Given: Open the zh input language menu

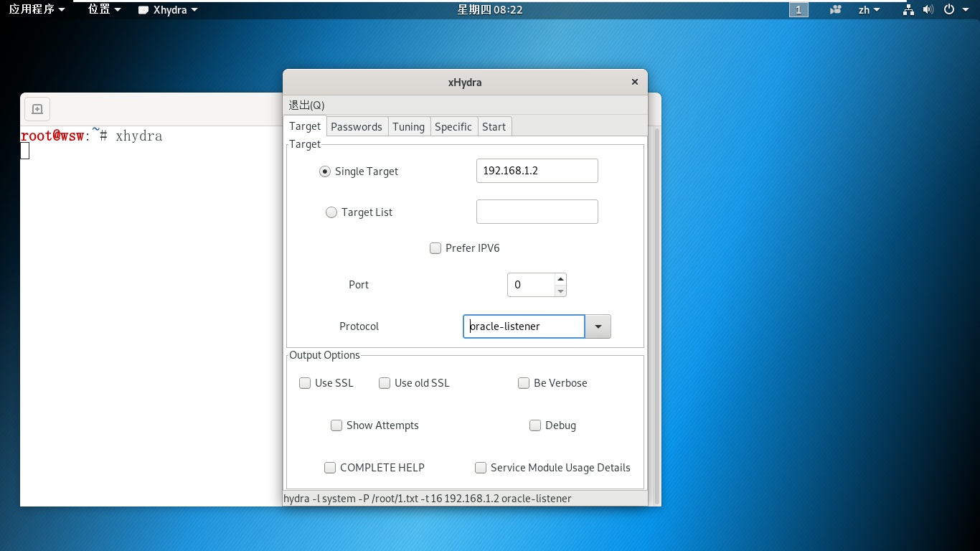Looking at the screenshot, I should 869,10.
